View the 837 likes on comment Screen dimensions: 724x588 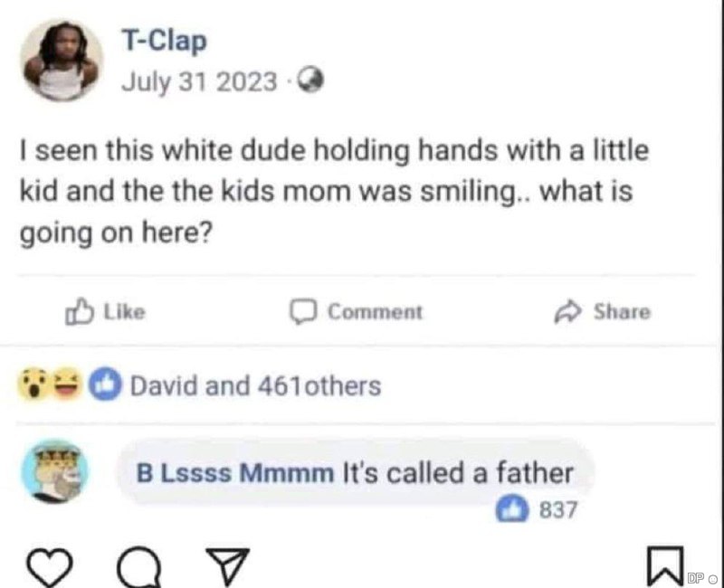(546, 510)
